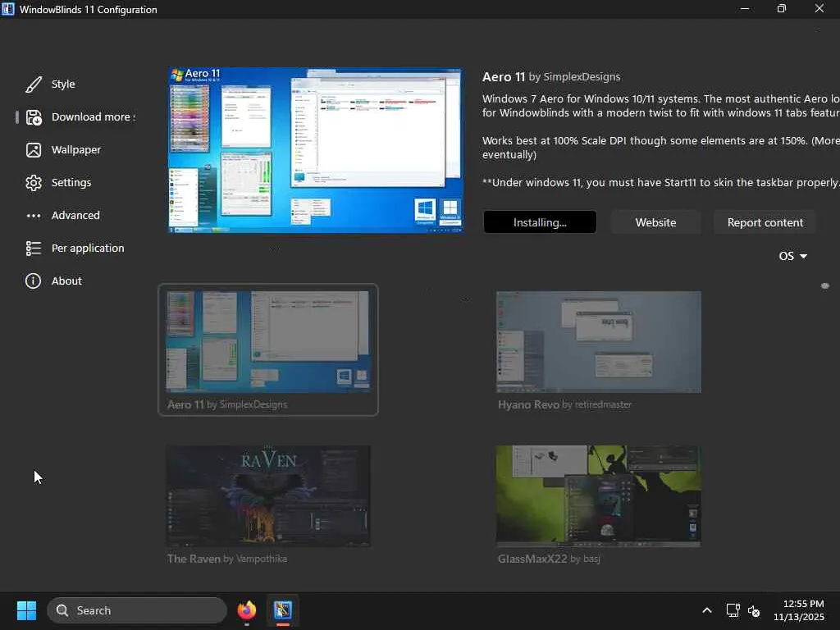
Task: Click the GlassMaxX22 by basj caption
Action: coord(549,559)
